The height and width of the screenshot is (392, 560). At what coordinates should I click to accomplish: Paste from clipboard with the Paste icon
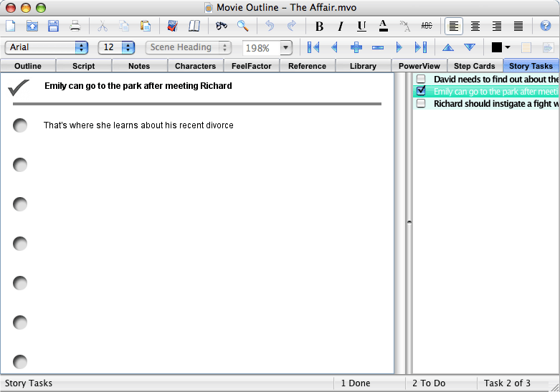click(x=146, y=26)
